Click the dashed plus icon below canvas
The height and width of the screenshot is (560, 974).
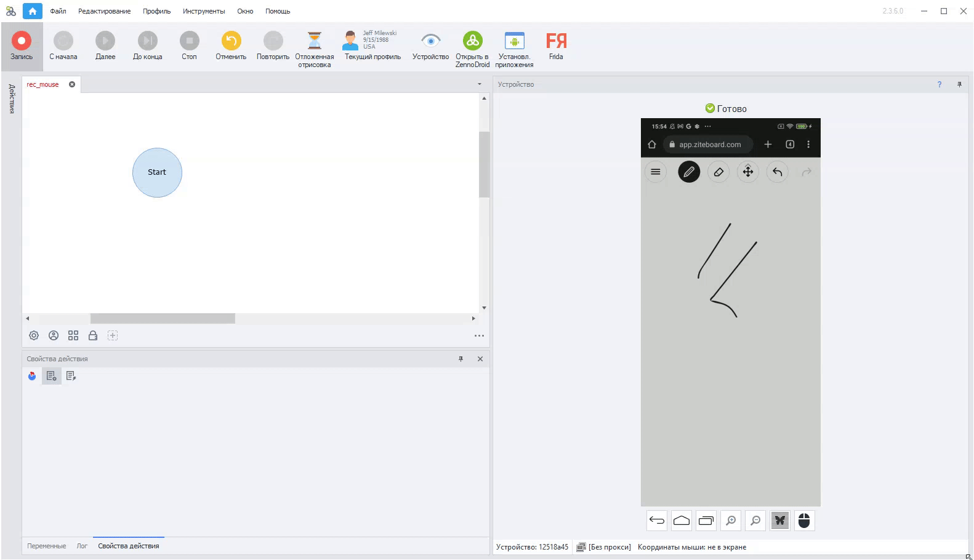(x=113, y=335)
